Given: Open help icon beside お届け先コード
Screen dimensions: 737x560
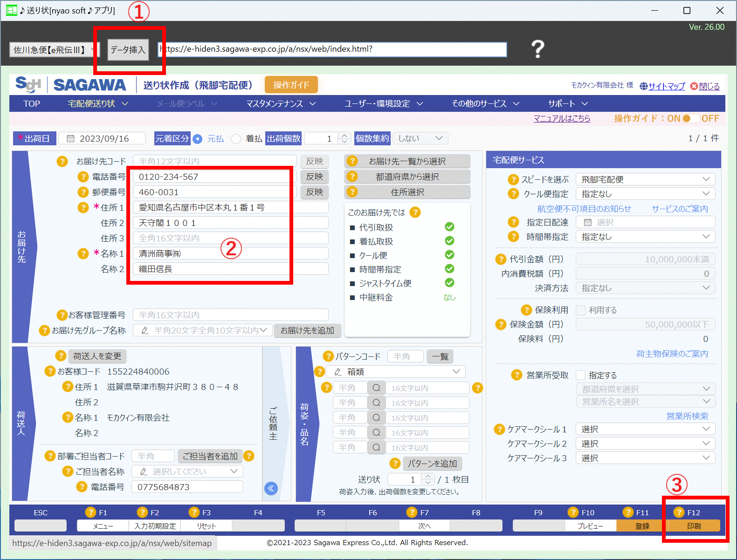Looking at the screenshot, I should (62, 161).
